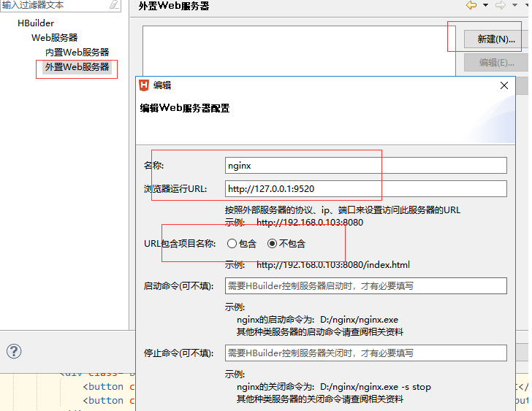Click the 外置Web服务器 page title
This screenshot has height=411, width=532.
[x=174, y=6]
